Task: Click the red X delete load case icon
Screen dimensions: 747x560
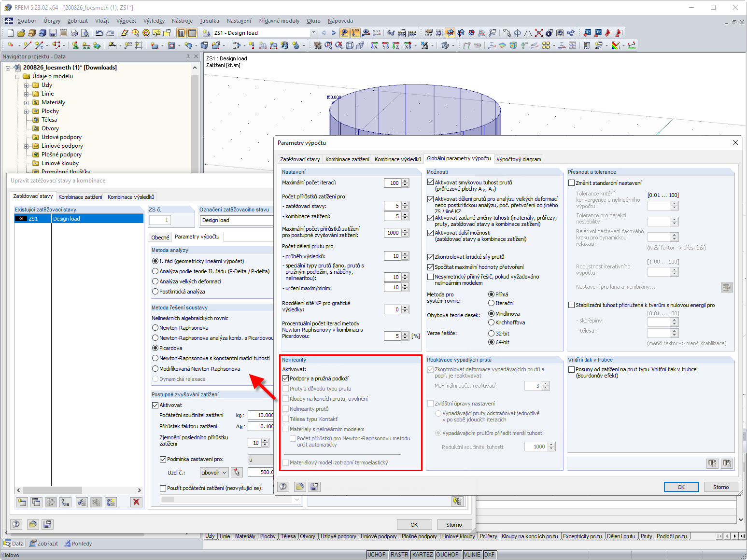Action: 136,502
